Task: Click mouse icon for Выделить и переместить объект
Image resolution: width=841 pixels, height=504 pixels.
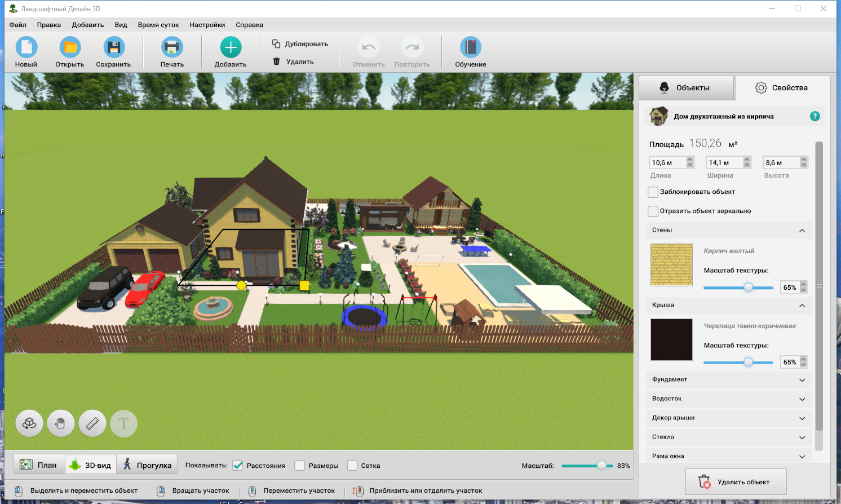Action: pos(19,491)
